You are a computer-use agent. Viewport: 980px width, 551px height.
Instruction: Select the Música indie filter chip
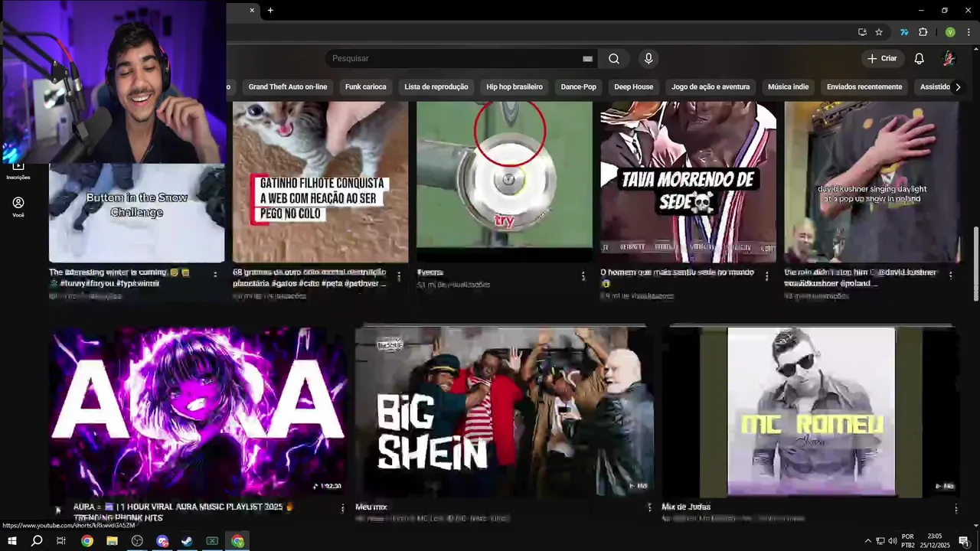pos(789,86)
